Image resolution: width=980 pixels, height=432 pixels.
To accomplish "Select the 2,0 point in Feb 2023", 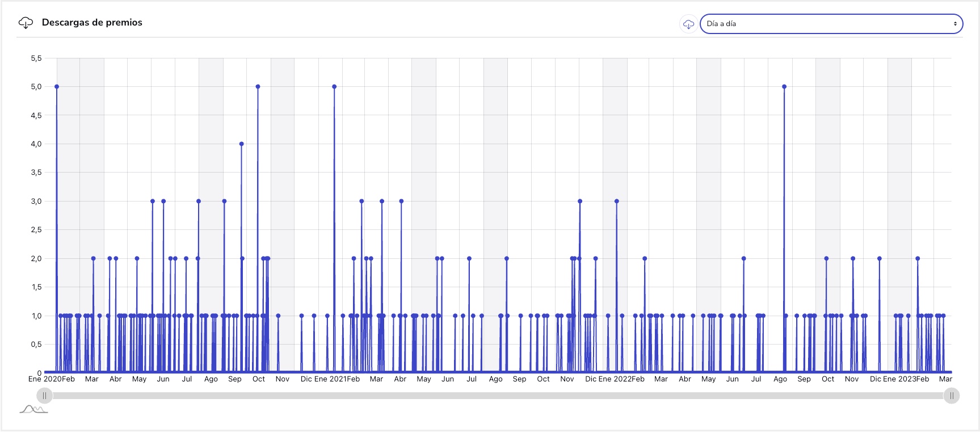I will (x=918, y=259).
